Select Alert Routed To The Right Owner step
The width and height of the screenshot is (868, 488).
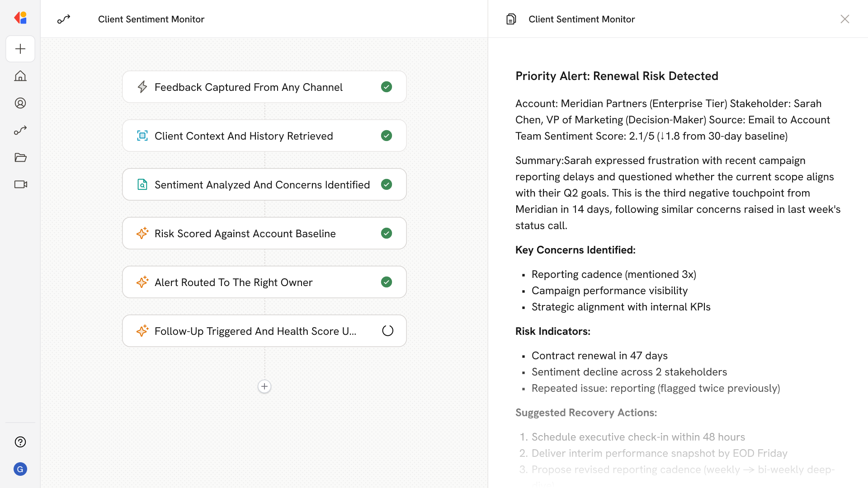pos(233,282)
